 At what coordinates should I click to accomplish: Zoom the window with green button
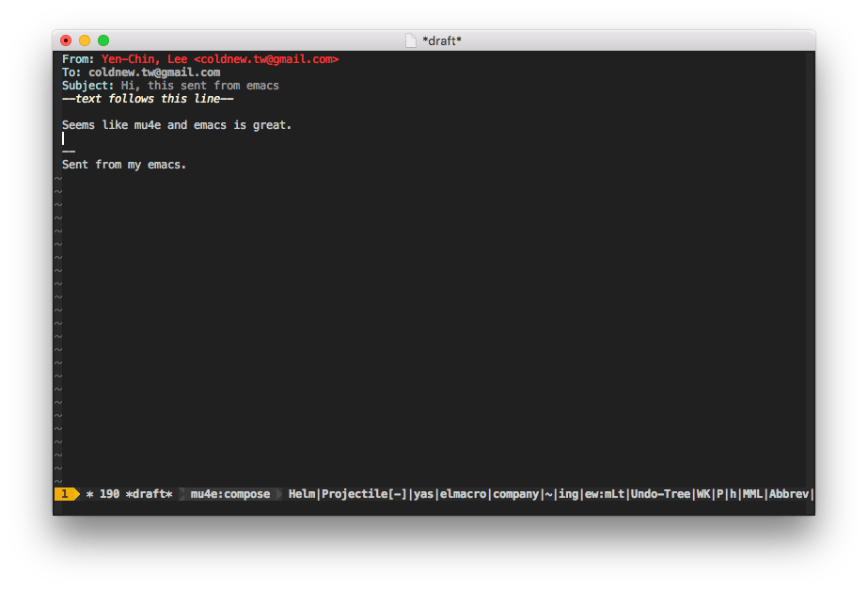pyautogui.click(x=103, y=40)
